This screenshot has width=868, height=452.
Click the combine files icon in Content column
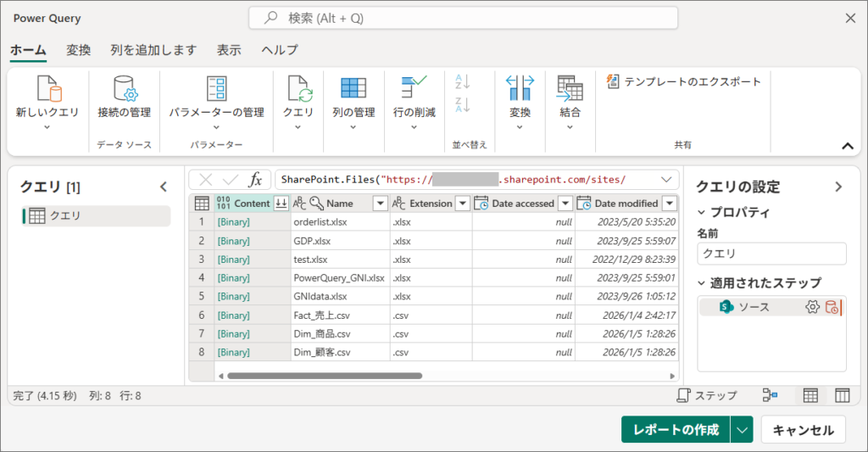coord(281,204)
